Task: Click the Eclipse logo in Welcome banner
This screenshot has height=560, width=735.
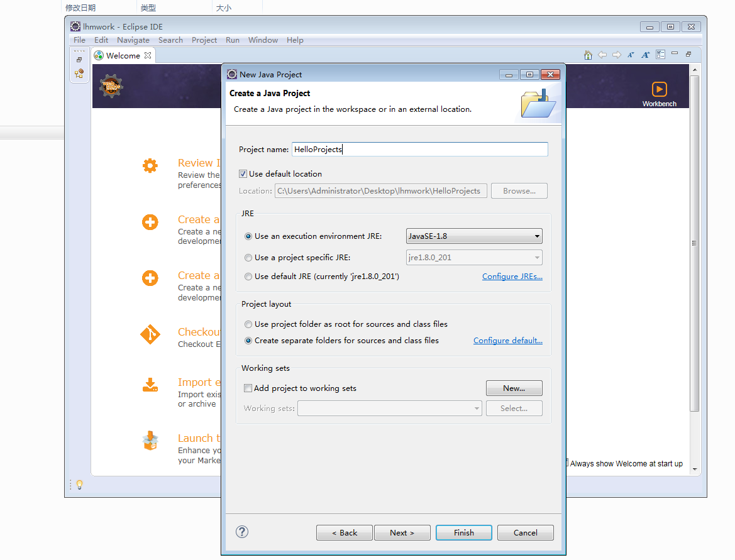Action: (111, 86)
